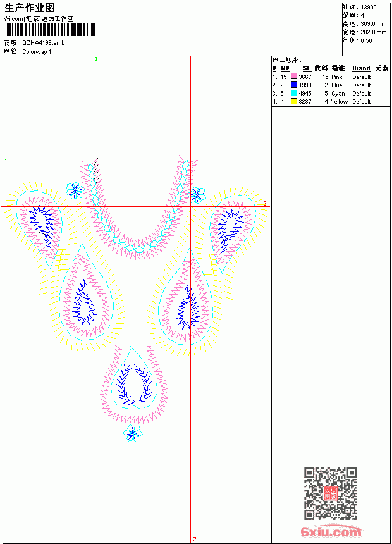The height and width of the screenshot is (544, 392).
Task: Click the 6xiu.com watermark logo
Action: click(331, 531)
